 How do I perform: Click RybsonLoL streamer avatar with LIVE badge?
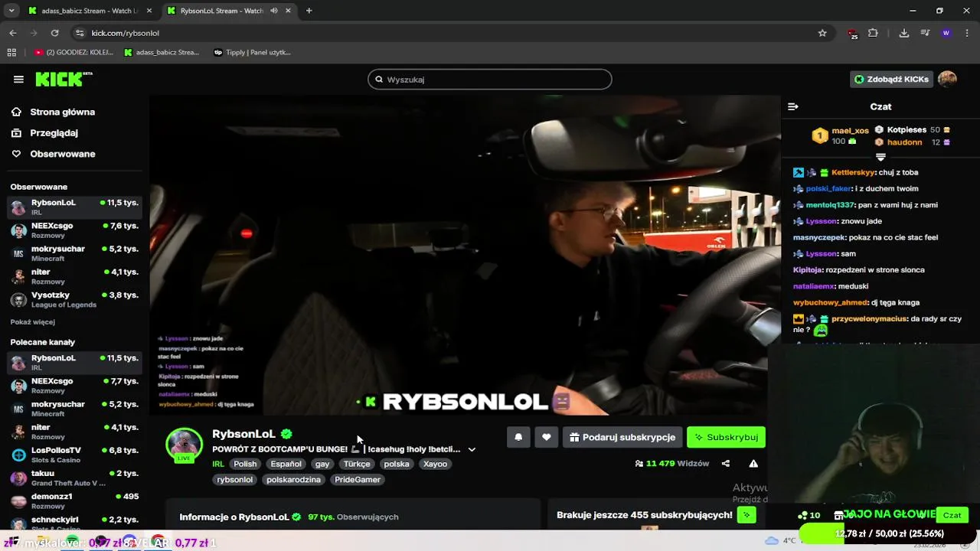(x=185, y=445)
